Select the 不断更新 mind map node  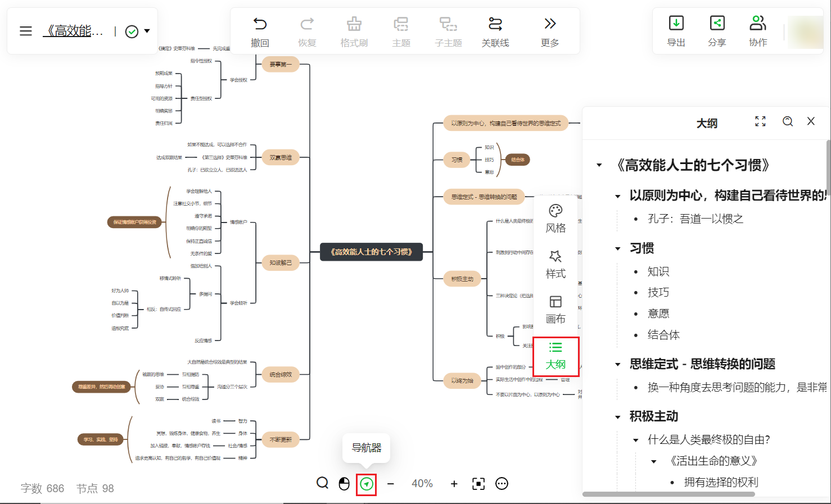click(x=281, y=439)
